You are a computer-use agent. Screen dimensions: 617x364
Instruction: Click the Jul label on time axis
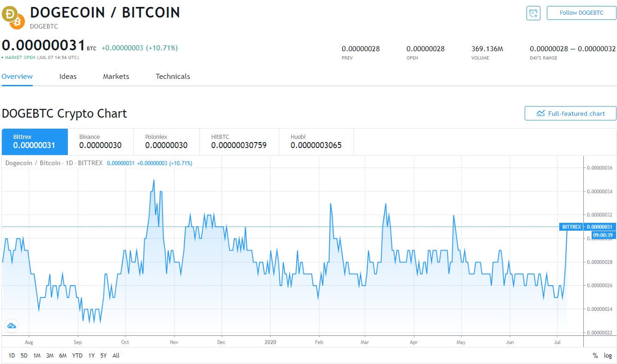557,342
